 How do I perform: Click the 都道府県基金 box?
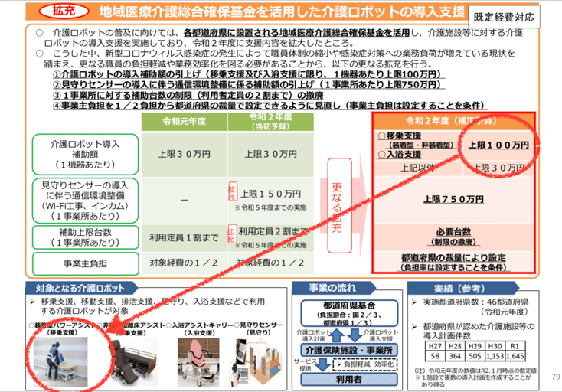pos(349,313)
